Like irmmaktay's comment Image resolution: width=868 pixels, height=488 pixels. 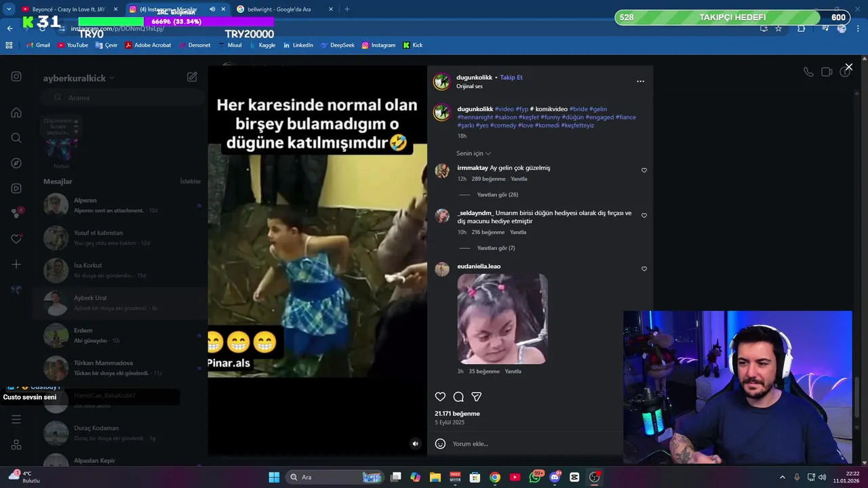point(644,170)
